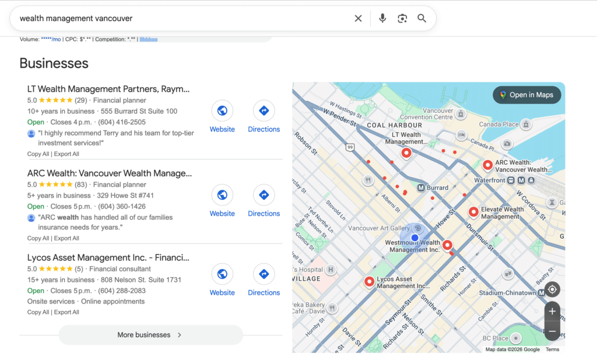Zoom out on the map with minus control
This screenshot has height=364, width=597.
point(552,331)
